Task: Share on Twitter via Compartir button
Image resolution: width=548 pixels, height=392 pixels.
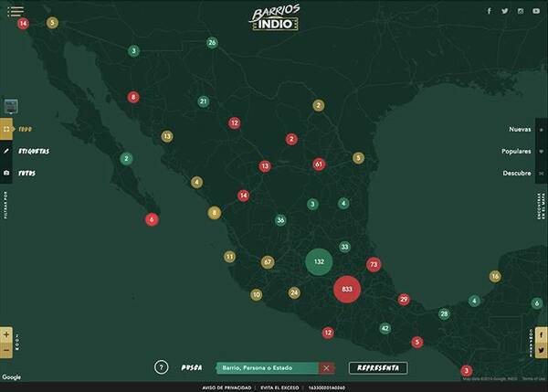Action: tap(541, 350)
